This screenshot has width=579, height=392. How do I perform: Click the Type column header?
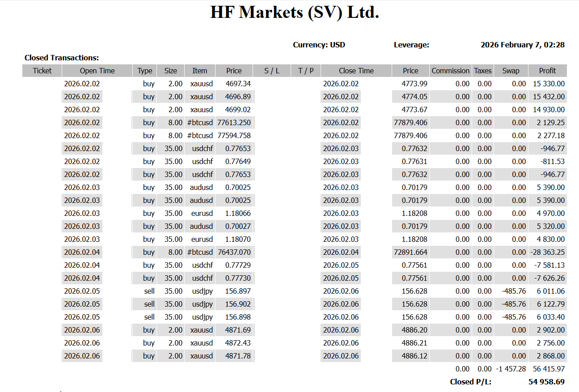[144, 71]
